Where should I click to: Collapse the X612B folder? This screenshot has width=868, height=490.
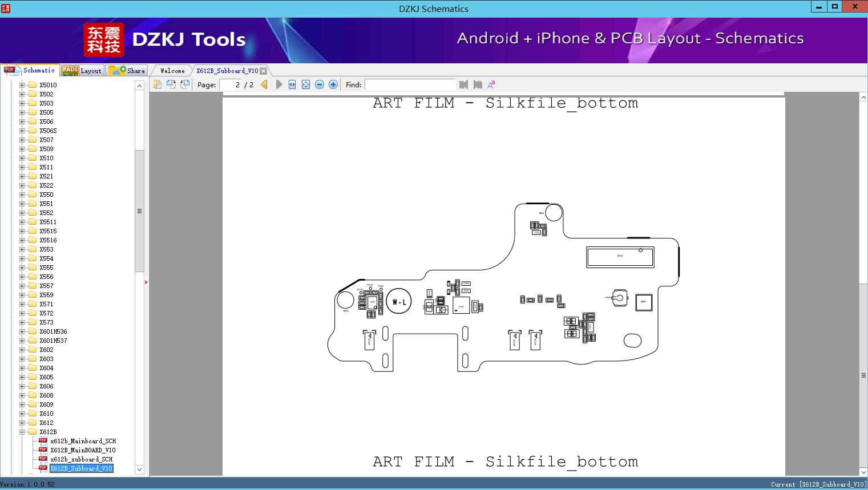[22, 432]
